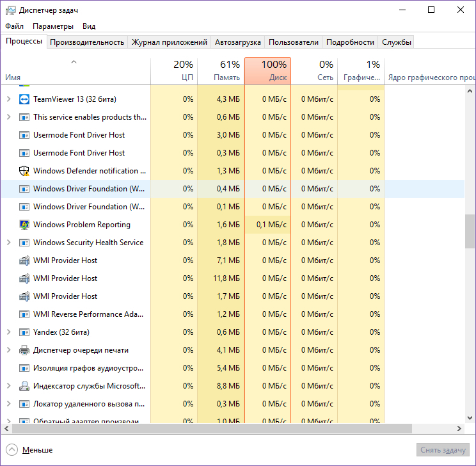Expand the Локатор удаленного вызова process group
The height and width of the screenshot is (466, 476).
pyautogui.click(x=8, y=404)
